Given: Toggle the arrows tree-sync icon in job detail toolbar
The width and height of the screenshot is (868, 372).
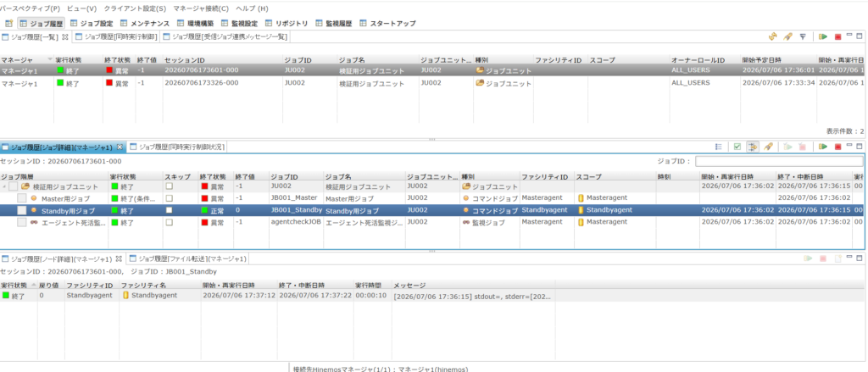Looking at the screenshot, I should pyautogui.click(x=753, y=147).
